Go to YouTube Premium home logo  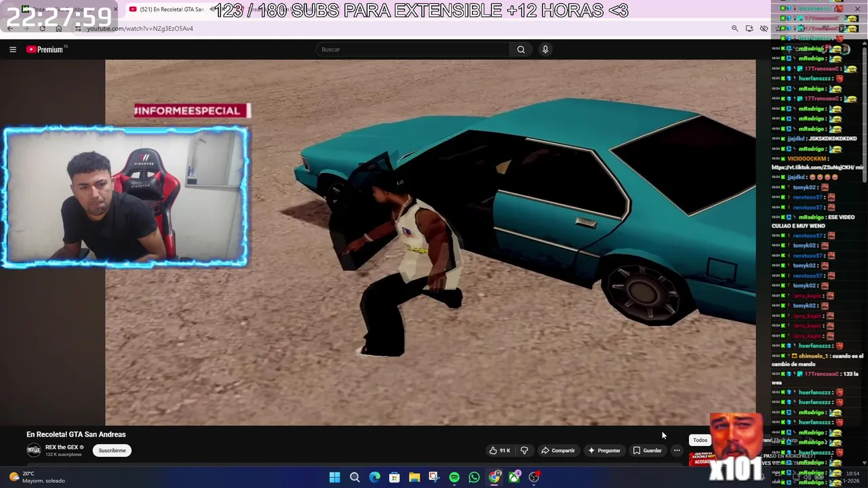[45, 49]
